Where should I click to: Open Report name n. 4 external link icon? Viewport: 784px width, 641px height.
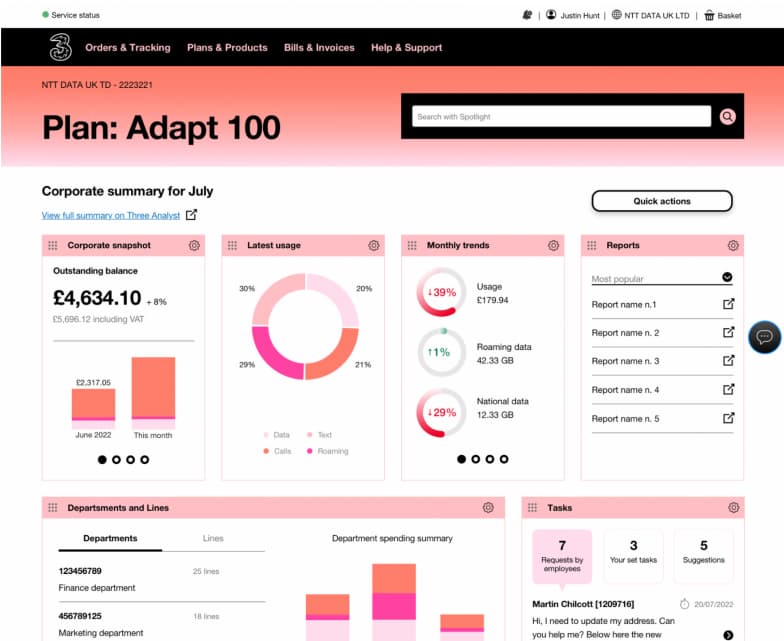click(728, 388)
